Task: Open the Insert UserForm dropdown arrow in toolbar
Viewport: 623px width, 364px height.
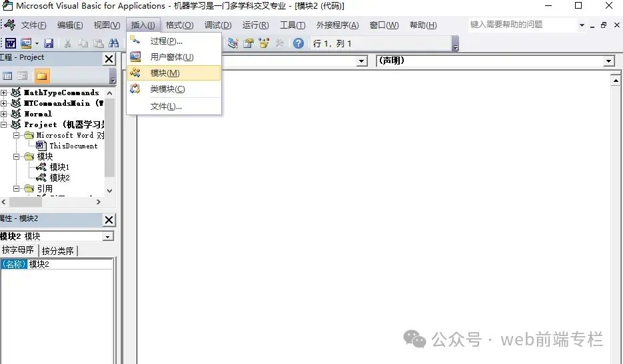Action: [x=37, y=43]
